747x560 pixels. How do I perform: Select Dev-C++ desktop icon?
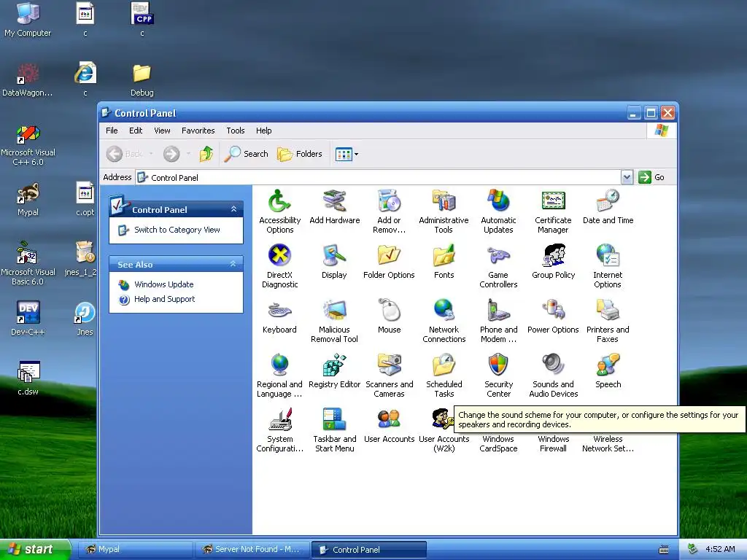point(28,318)
